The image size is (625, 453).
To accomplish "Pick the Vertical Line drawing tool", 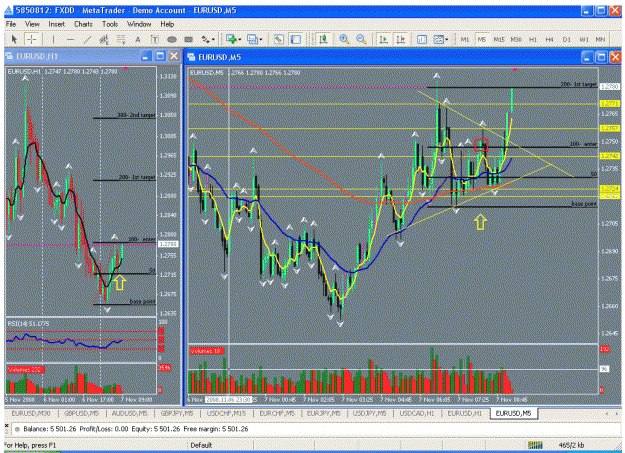I will 54,39.
